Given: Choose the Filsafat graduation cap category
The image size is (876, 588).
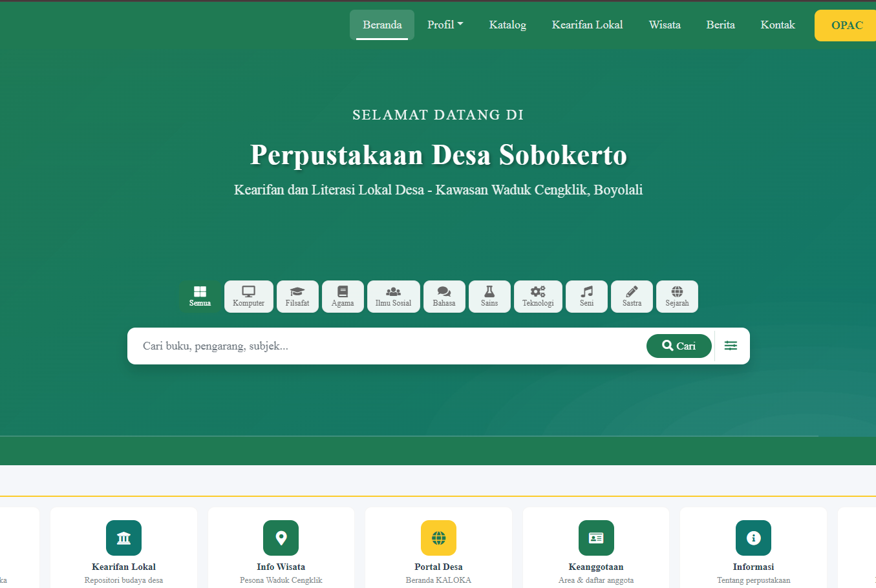Looking at the screenshot, I should [297, 297].
